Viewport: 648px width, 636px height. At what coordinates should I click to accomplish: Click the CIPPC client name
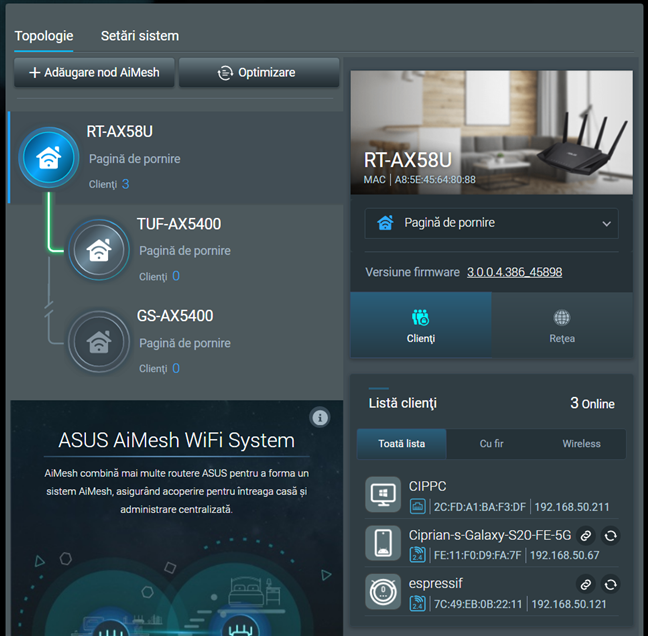click(x=427, y=486)
